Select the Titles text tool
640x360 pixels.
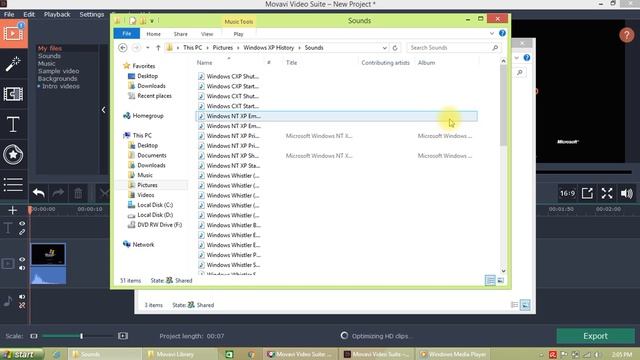tap(13, 124)
